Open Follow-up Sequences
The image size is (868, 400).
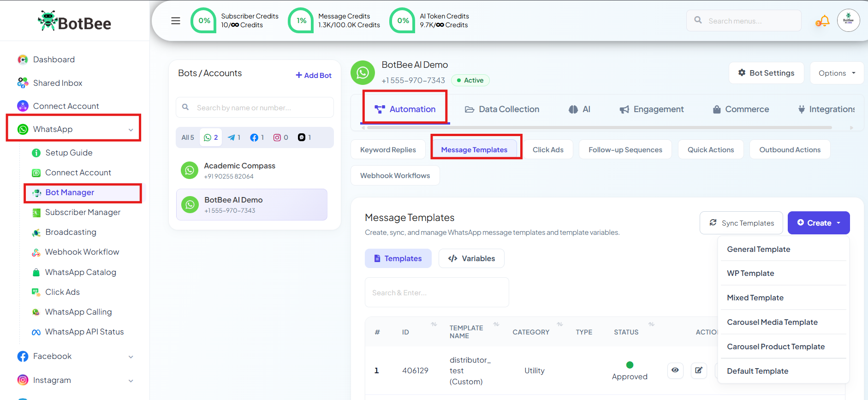tap(625, 149)
